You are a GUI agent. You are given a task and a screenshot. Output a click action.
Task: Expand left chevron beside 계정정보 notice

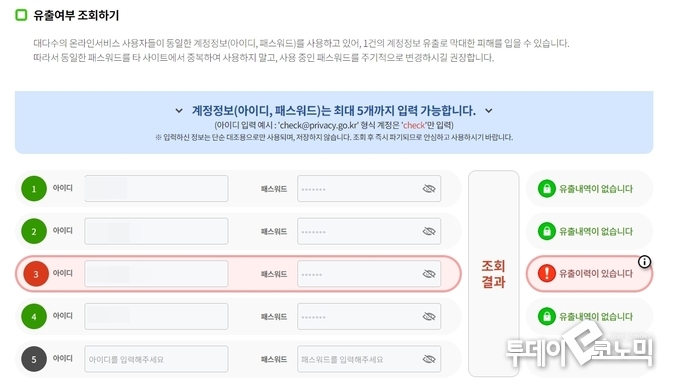(x=179, y=111)
